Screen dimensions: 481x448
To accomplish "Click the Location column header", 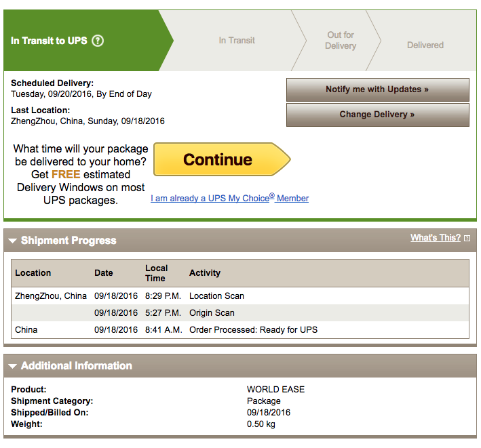I will (33, 272).
